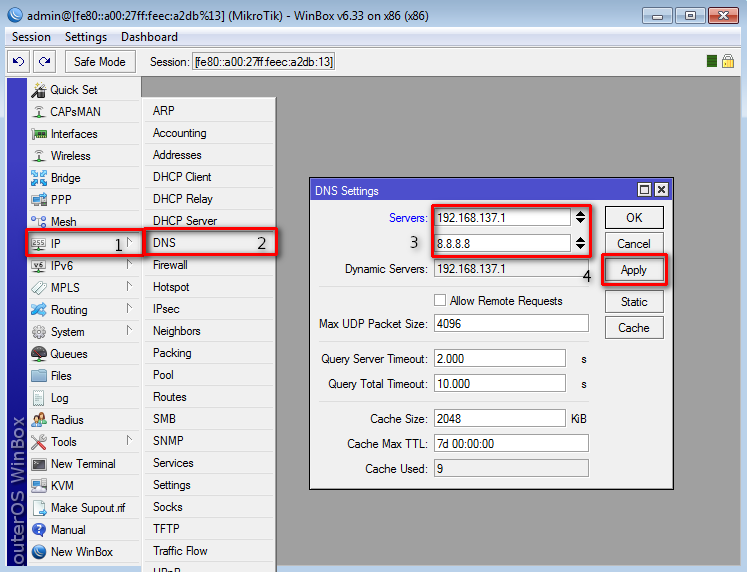Select DHCP Server from IP submenu
Image resolution: width=747 pixels, height=572 pixels.
pyautogui.click(x=210, y=221)
